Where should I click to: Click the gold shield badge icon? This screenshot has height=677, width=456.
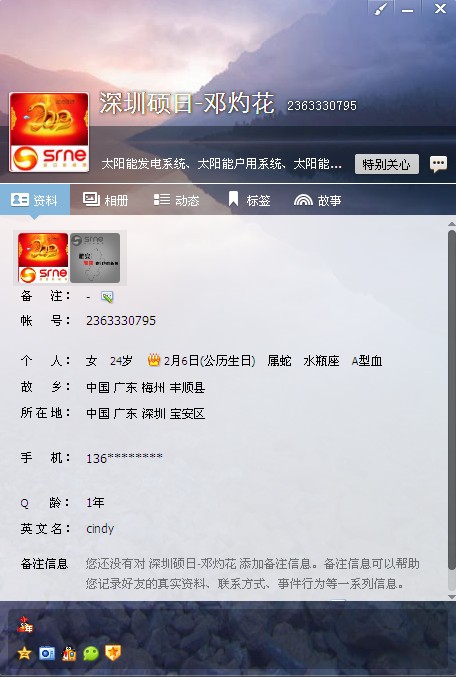(x=113, y=653)
